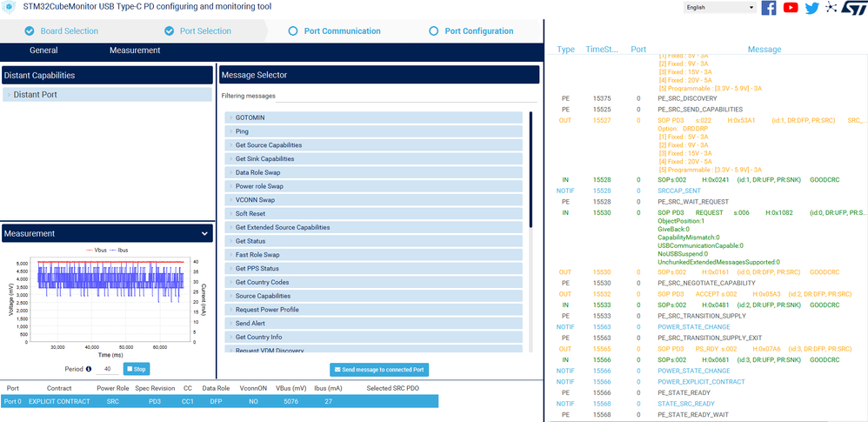Go to Port Configuration step

(471, 31)
